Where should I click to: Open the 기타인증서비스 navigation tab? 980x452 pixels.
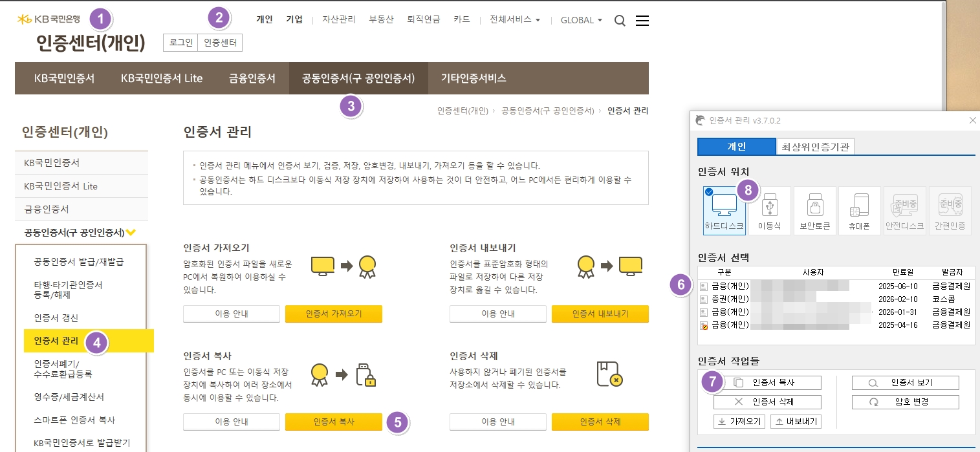click(474, 78)
